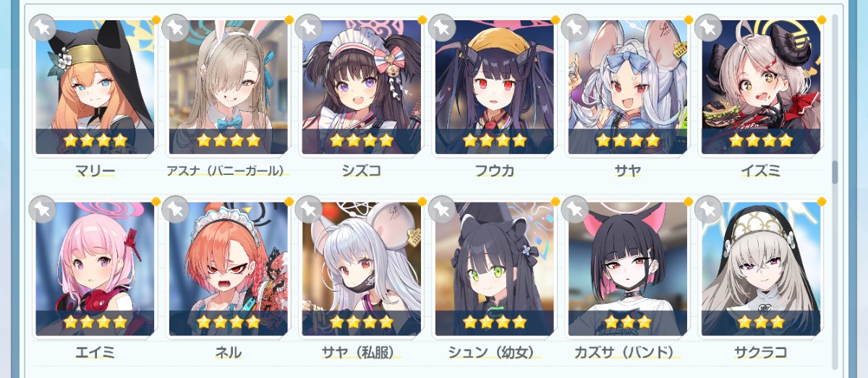This screenshot has width=868, height=378.
Task: Toggle pin on アスナ（バニーガール） card
Action: click(175, 27)
